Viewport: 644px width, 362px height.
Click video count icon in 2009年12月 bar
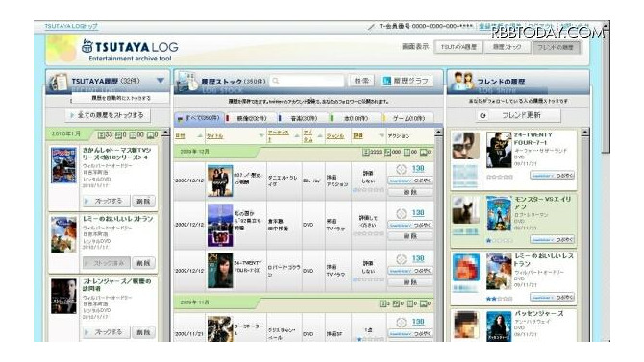[366, 152]
